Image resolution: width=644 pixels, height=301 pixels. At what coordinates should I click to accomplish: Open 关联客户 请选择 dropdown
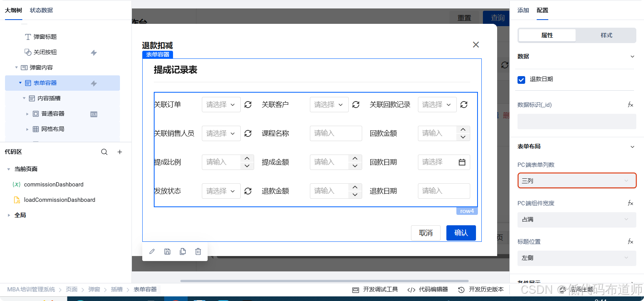(x=329, y=105)
